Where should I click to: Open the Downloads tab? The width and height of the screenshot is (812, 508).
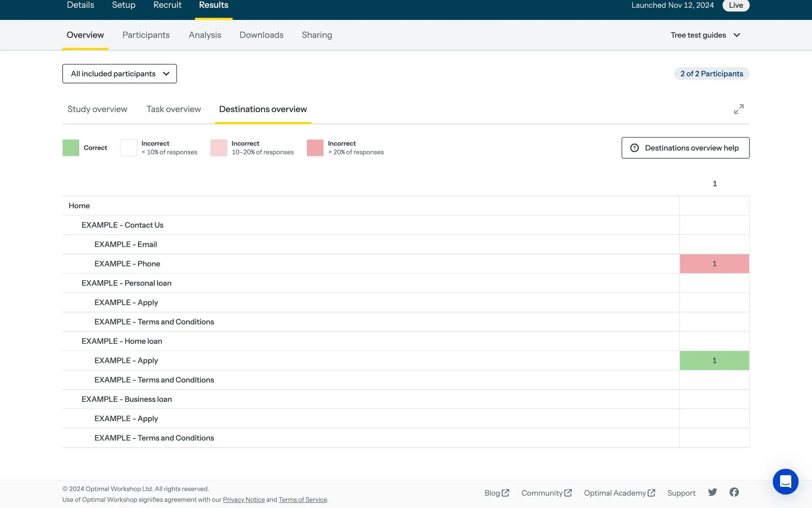click(x=261, y=35)
